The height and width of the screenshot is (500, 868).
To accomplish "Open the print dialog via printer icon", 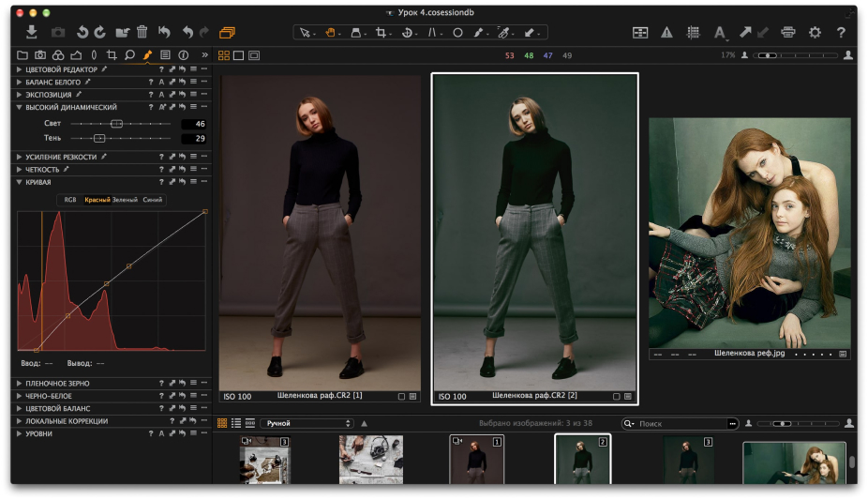I will tap(788, 32).
